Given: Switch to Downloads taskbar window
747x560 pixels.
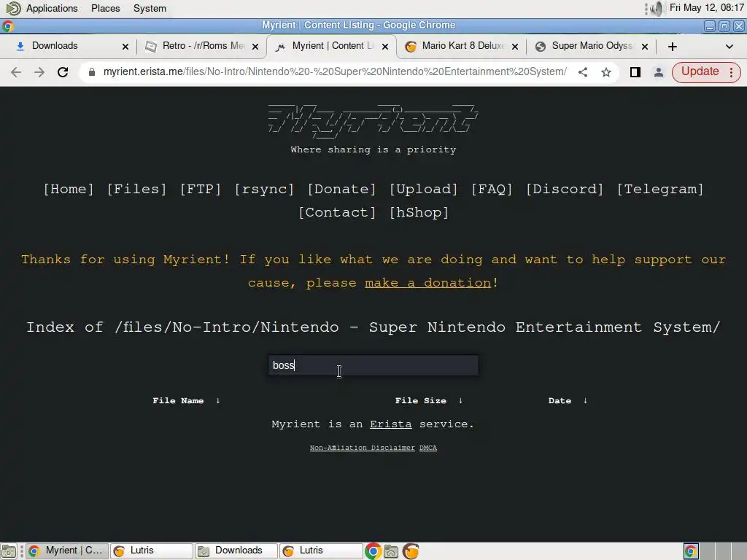Looking at the screenshot, I should (236, 551).
